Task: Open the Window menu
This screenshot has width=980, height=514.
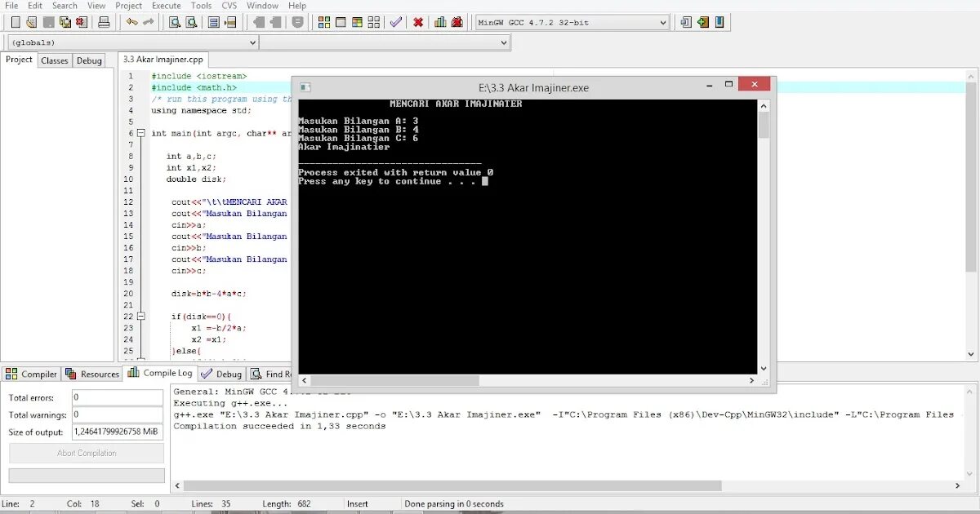Action: pos(262,6)
